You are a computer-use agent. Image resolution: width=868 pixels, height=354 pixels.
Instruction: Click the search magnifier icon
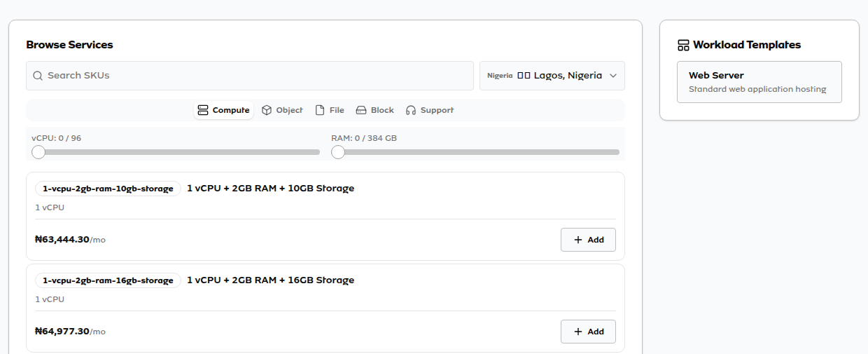point(38,76)
